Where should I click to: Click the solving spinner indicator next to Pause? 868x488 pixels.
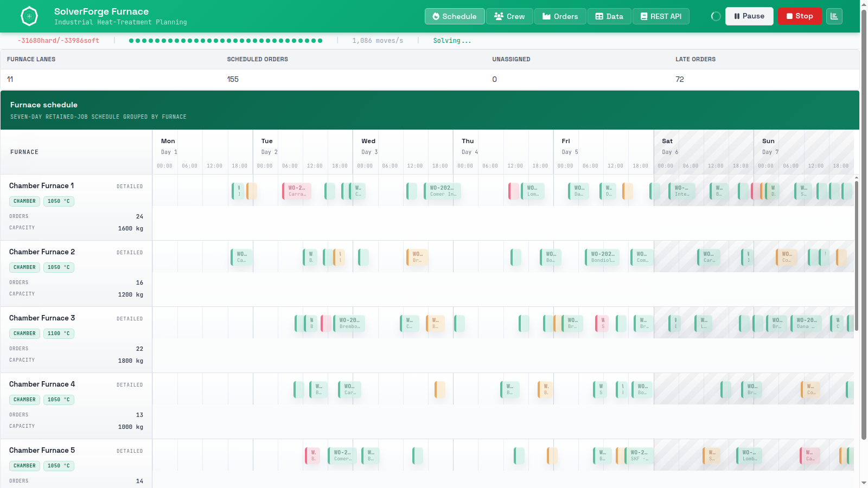pos(716,16)
